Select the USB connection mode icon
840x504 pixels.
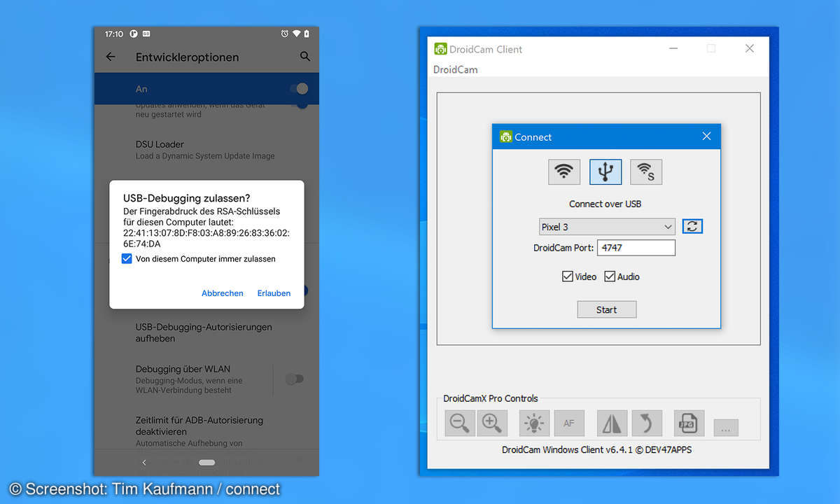tap(605, 171)
